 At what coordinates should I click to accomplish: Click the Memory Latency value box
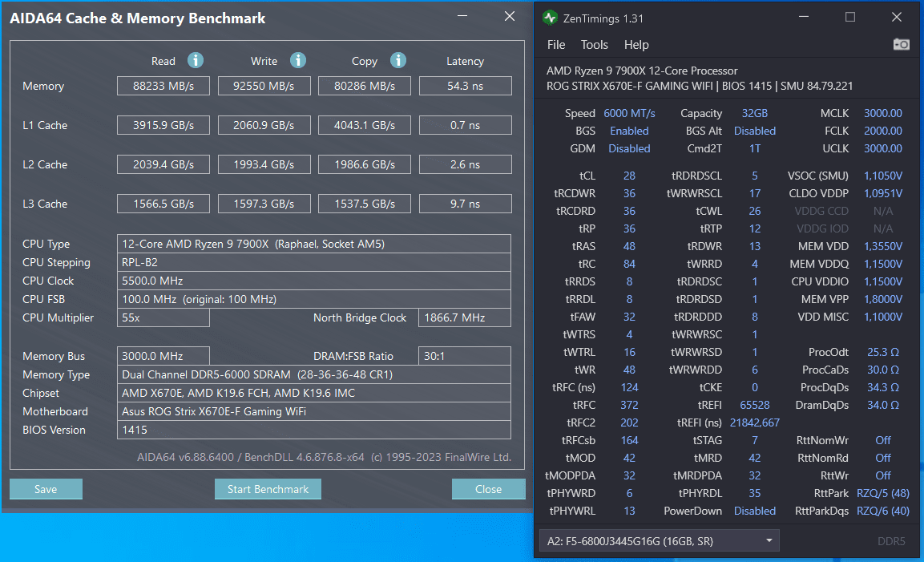point(465,86)
